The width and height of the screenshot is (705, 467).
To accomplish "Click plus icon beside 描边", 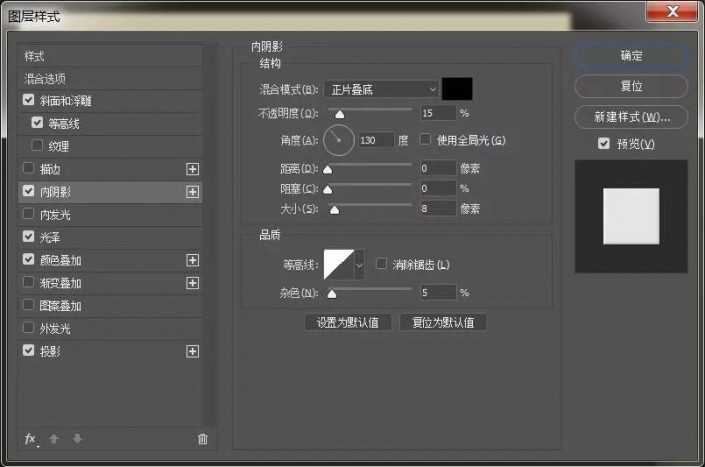I will [193, 168].
